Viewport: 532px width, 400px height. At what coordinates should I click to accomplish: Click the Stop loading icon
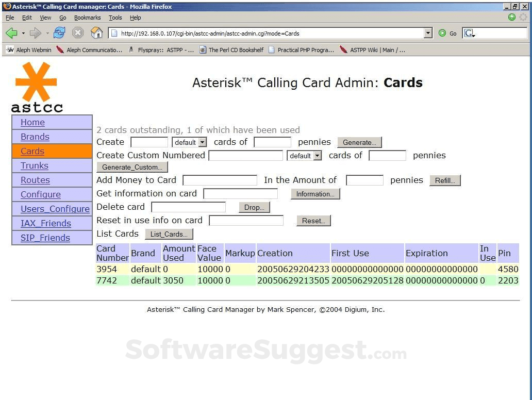point(78,32)
